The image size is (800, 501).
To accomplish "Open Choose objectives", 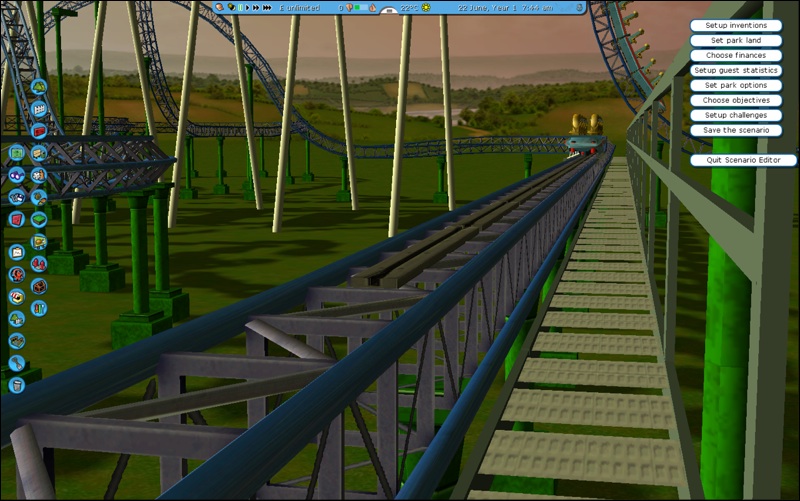I will click(x=736, y=100).
